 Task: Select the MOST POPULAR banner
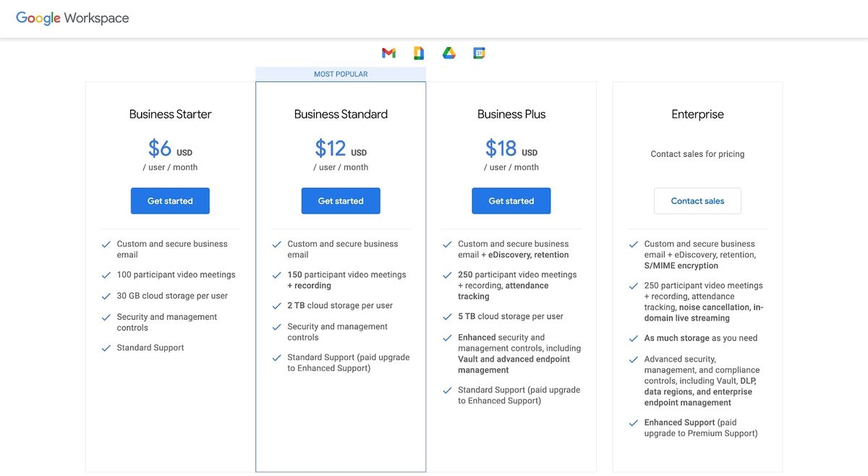click(x=340, y=73)
